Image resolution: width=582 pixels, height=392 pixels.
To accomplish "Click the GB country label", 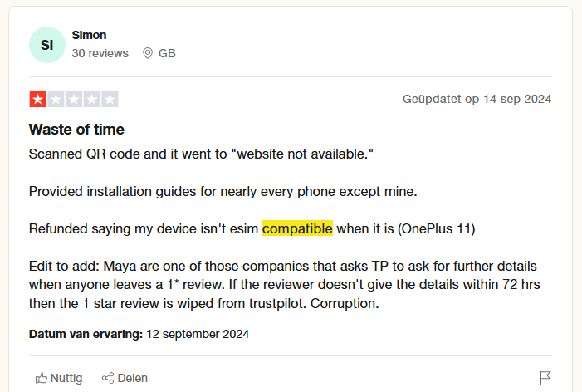I will [x=167, y=53].
